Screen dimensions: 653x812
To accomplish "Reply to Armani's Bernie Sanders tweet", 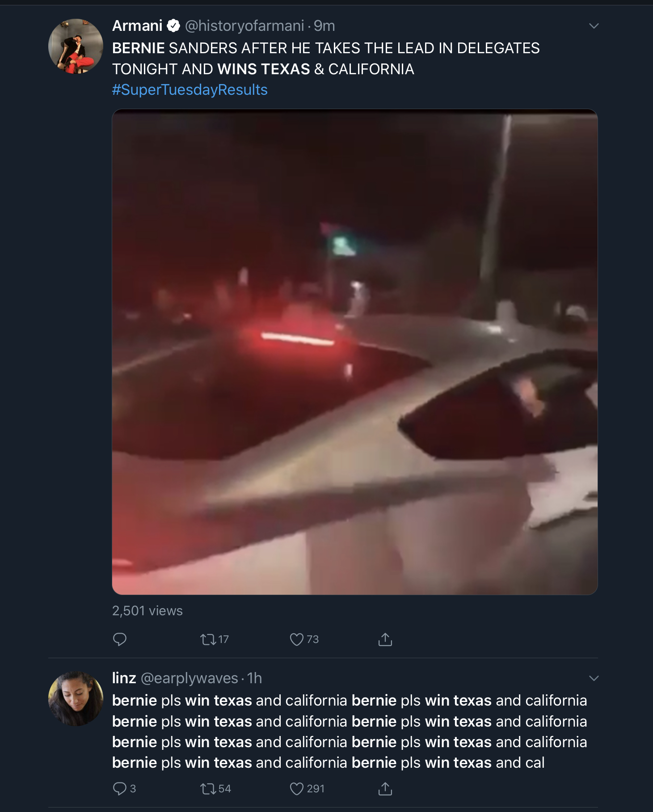I will 120,639.
